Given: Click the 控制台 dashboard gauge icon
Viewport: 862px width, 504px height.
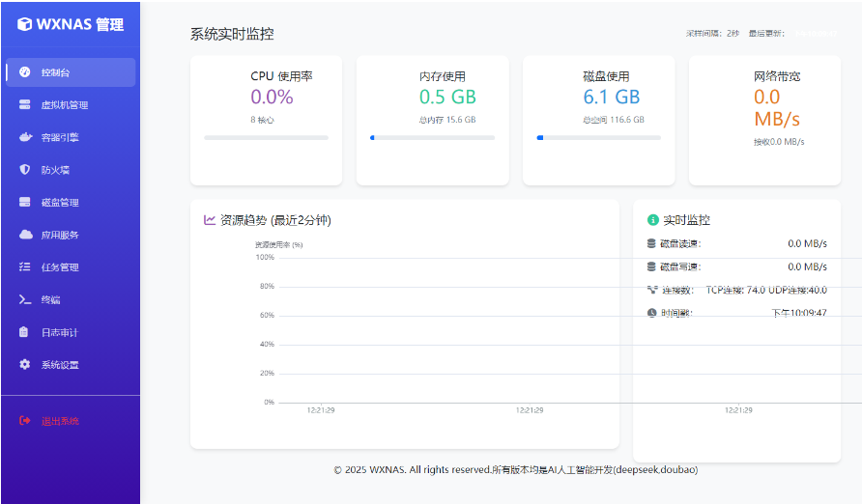Looking at the screenshot, I should 25,71.
